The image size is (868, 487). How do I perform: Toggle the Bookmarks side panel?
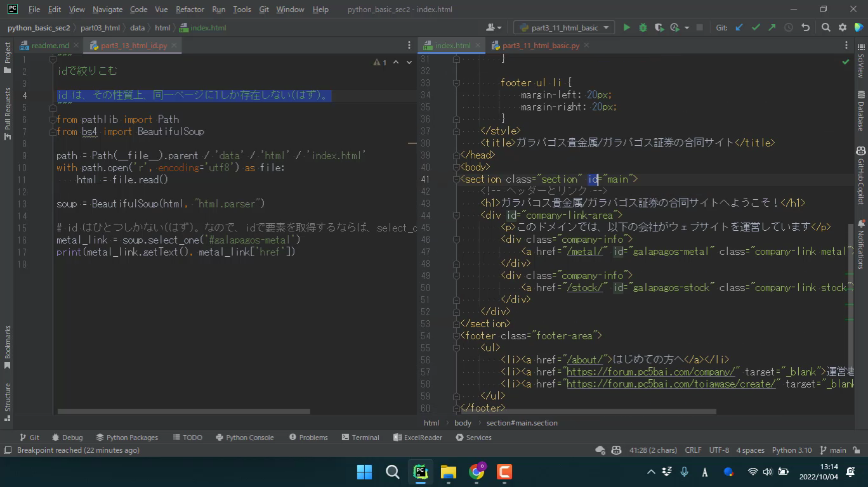(8, 346)
